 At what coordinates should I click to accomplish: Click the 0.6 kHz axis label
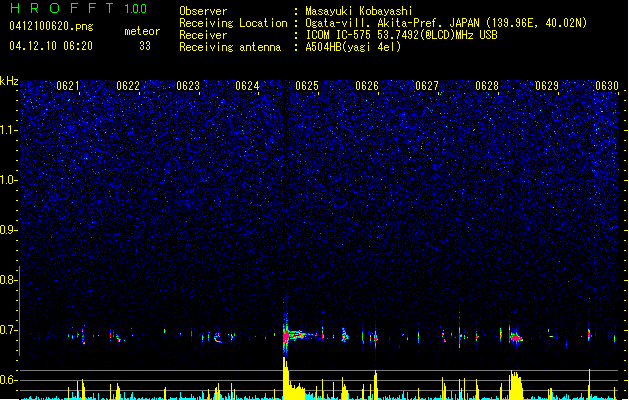(x=8, y=380)
